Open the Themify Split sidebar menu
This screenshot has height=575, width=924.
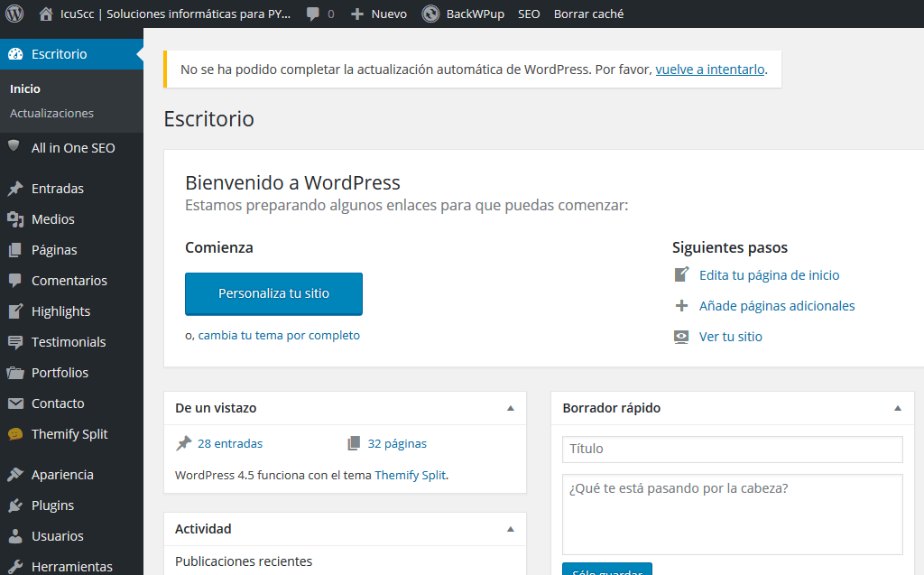[72, 434]
